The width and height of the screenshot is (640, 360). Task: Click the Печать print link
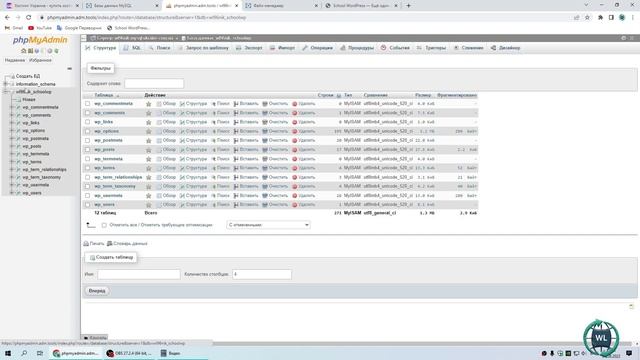(x=94, y=244)
